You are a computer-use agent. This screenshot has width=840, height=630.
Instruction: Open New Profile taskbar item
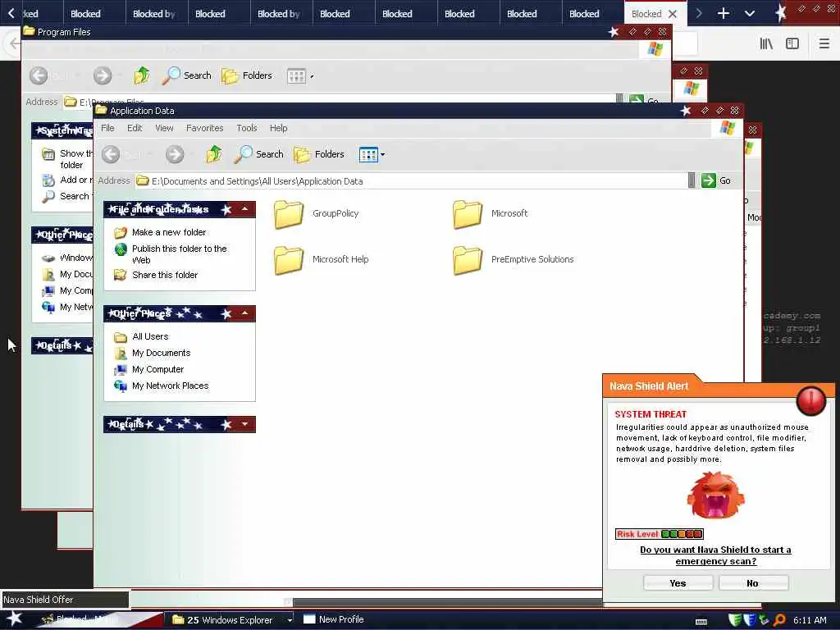point(334,619)
